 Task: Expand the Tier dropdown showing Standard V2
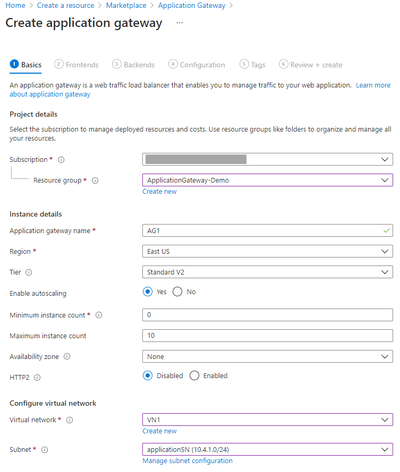(x=267, y=272)
